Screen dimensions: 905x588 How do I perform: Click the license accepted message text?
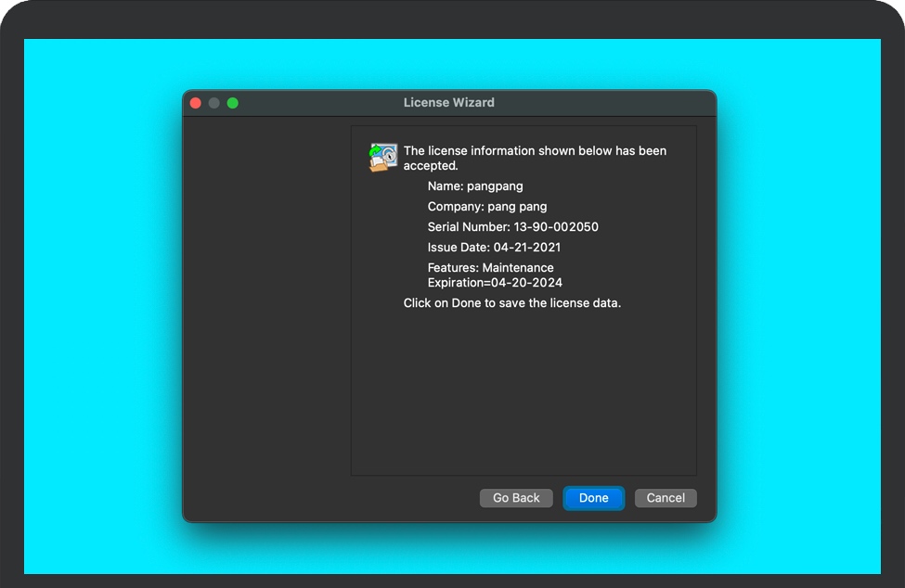point(535,158)
